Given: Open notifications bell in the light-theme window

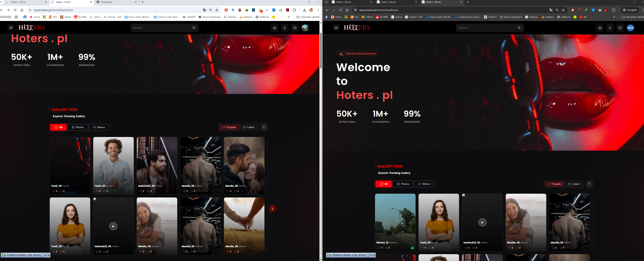Looking at the screenshot, I should click(284, 28).
